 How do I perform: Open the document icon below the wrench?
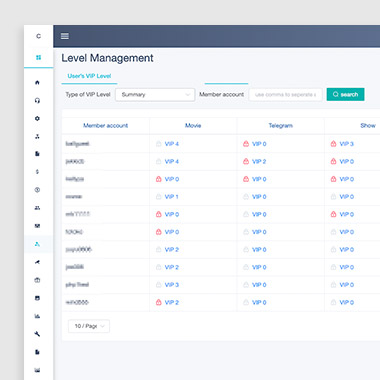(37, 352)
